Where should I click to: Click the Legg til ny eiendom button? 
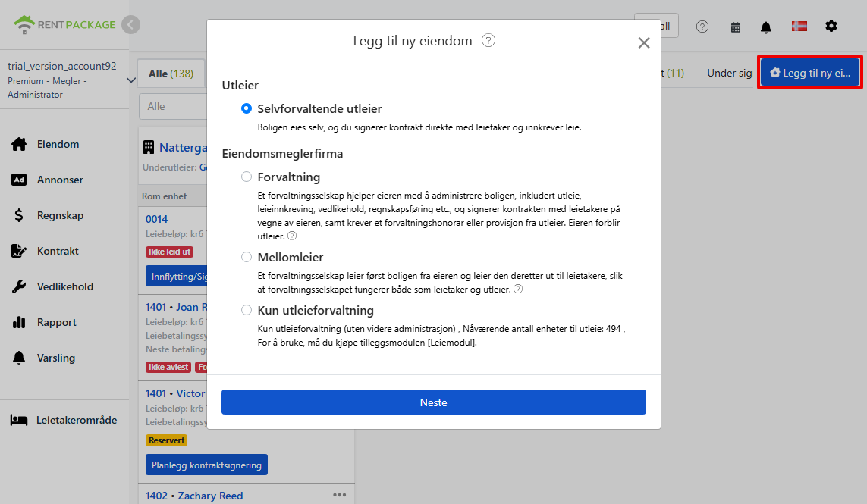coord(810,73)
